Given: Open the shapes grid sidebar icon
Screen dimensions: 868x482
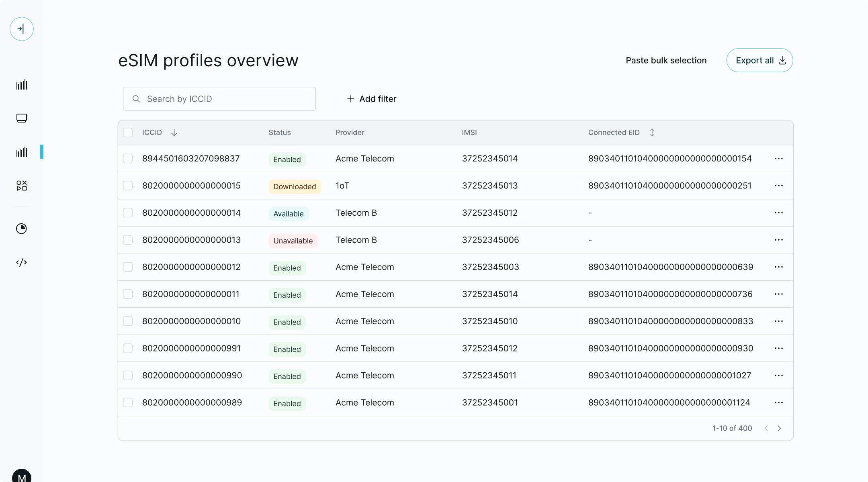Looking at the screenshot, I should [x=22, y=186].
